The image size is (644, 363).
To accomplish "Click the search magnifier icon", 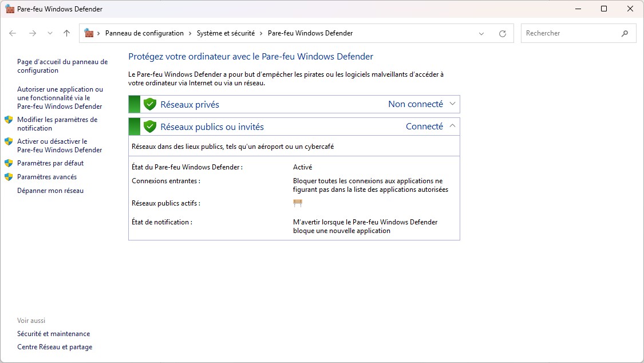I will tap(625, 33).
